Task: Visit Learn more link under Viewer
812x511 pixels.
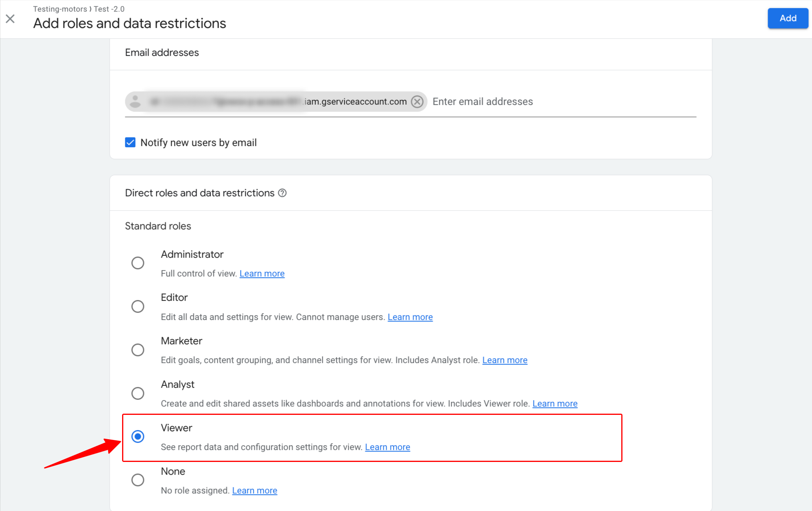Action: 387,447
